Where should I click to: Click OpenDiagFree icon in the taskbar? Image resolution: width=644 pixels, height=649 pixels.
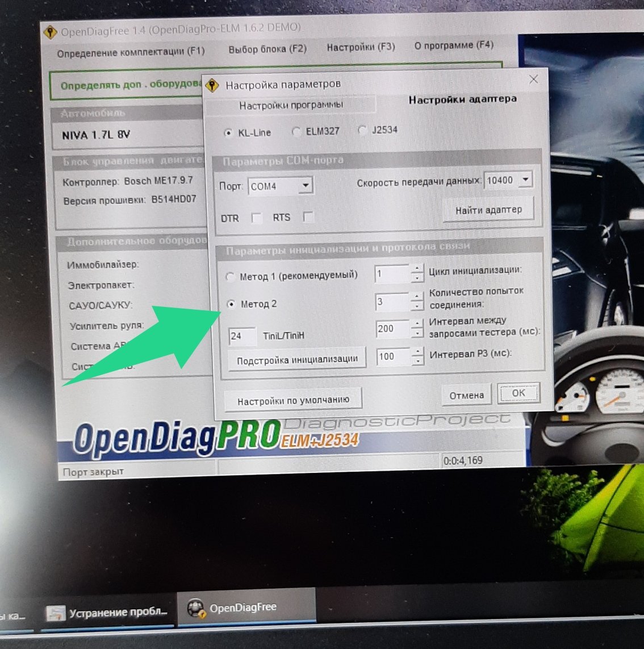196,609
